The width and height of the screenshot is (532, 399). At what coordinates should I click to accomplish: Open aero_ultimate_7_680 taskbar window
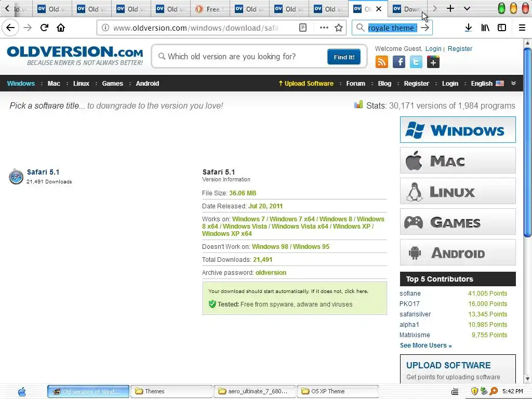[x=255, y=391]
